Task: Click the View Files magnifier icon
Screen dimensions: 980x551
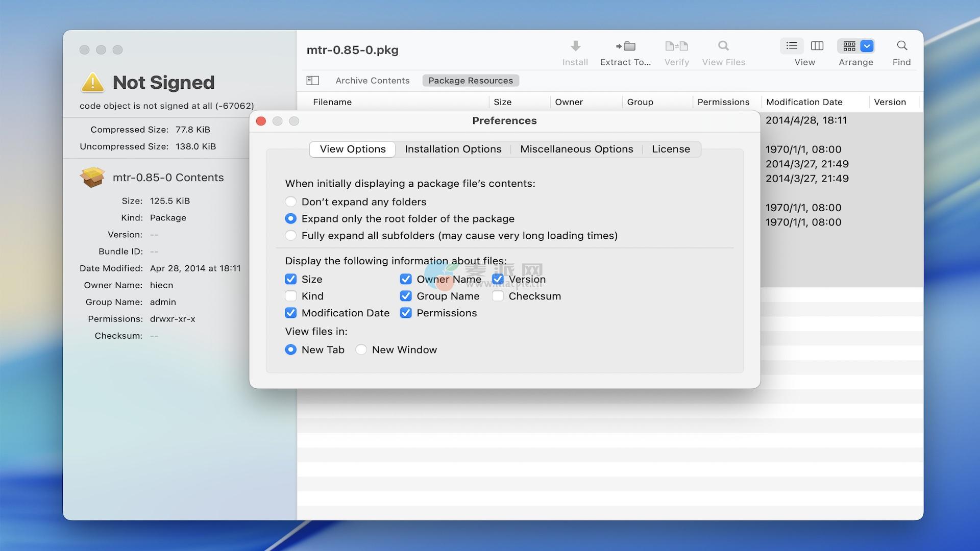Action: coord(723,46)
